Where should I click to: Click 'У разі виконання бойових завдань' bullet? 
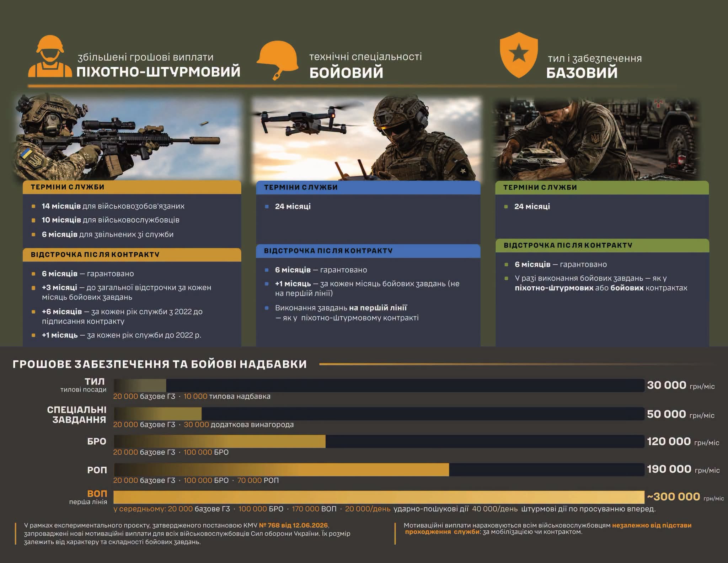click(x=601, y=283)
